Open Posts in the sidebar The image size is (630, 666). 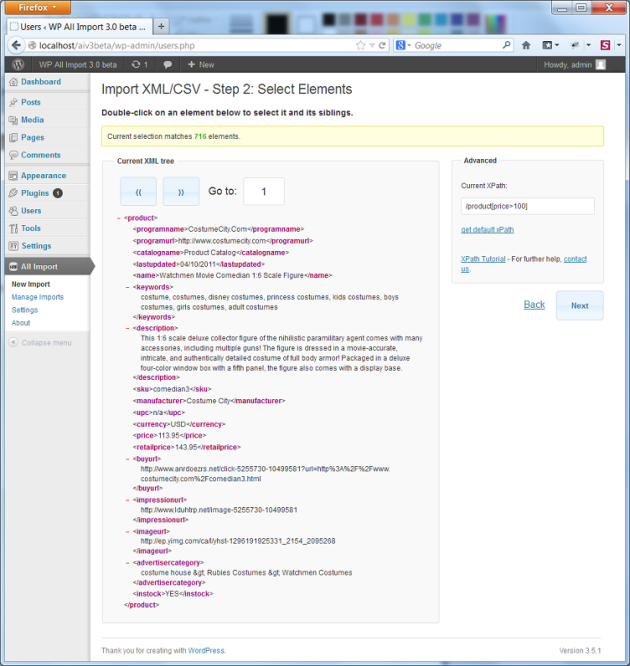tap(31, 102)
